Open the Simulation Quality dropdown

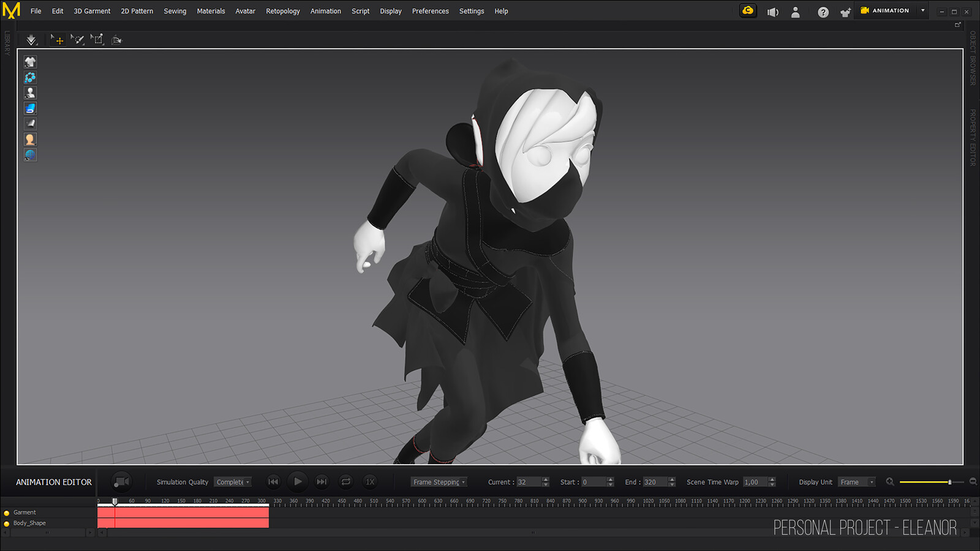[232, 482]
